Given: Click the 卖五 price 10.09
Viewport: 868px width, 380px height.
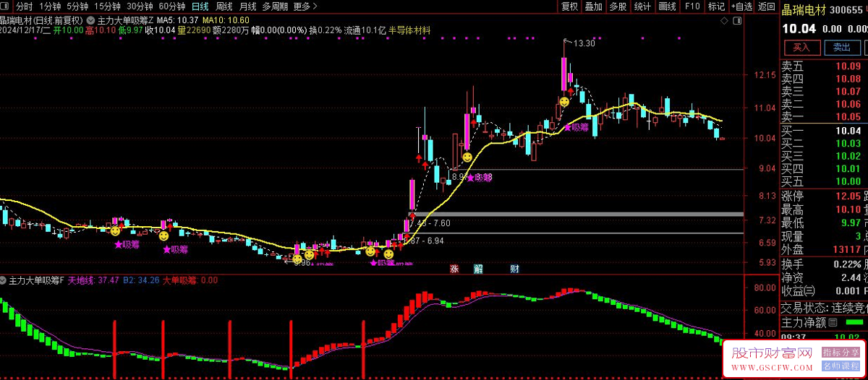Looking at the screenshot, I should [x=848, y=67].
